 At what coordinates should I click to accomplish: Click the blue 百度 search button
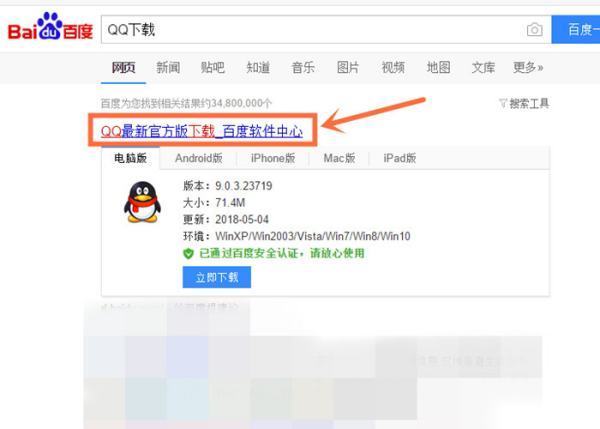click(576, 29)
